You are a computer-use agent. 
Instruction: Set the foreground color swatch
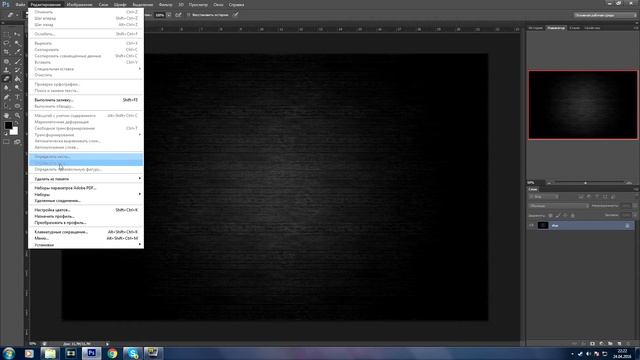click(8, 125)
